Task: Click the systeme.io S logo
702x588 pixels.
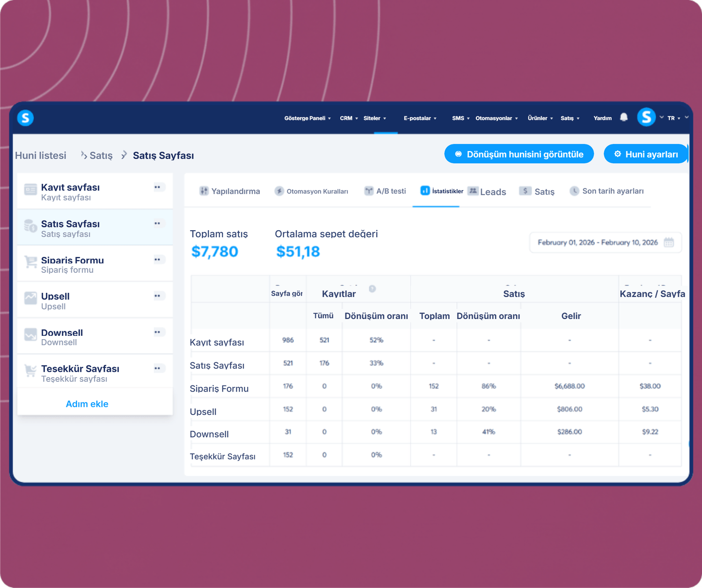Action: coord(25,118)
